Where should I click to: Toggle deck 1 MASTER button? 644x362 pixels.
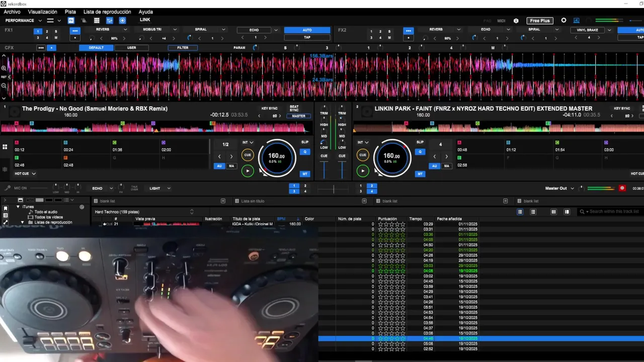click(x=298, y=116)
